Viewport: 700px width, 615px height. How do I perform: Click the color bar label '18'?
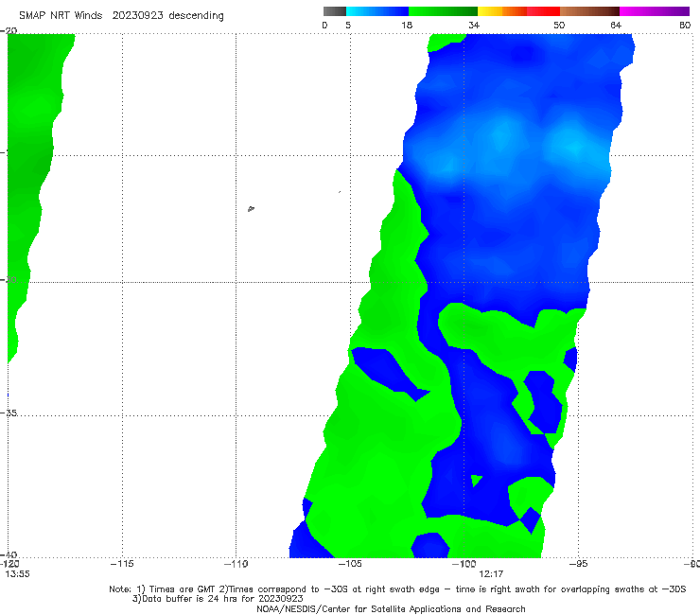[407, 26]
